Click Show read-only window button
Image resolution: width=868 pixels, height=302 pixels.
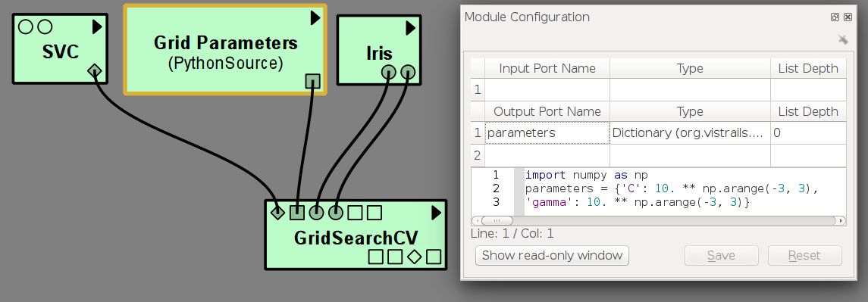point(552,256)
